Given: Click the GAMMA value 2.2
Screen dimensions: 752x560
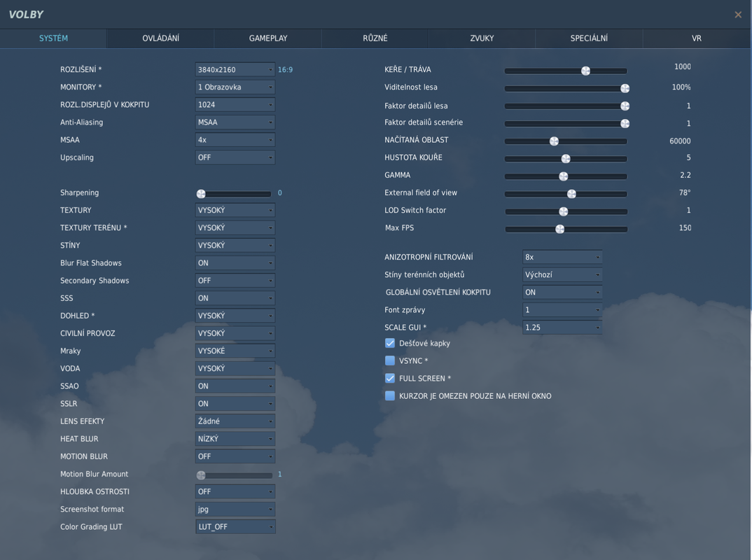Looking at the screenshot, I should click(x=685, y=175).
